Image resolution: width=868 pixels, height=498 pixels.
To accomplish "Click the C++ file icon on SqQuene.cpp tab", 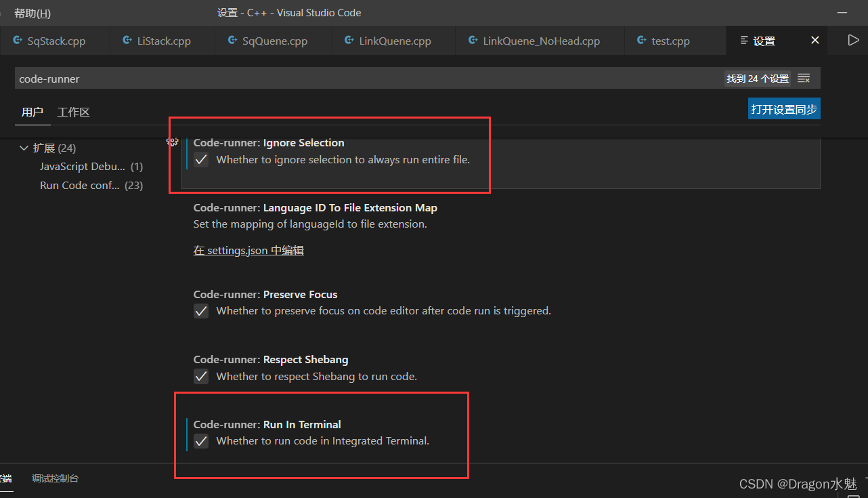I will tap(233, 41).
